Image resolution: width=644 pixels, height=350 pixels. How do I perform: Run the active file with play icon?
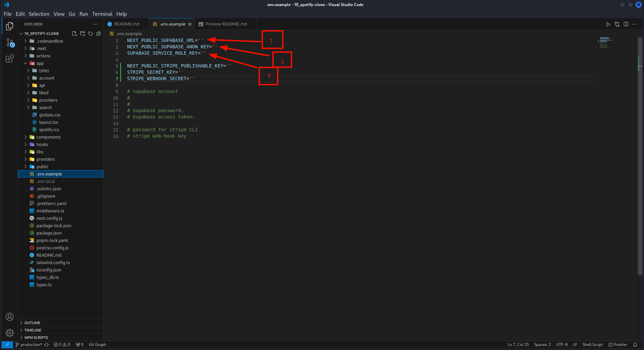pos(608,24)
